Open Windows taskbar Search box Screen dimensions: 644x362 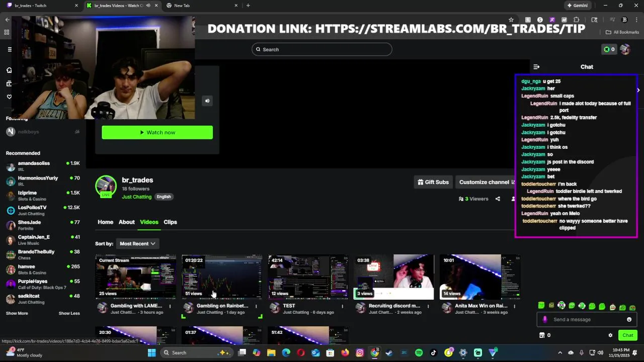197,353
